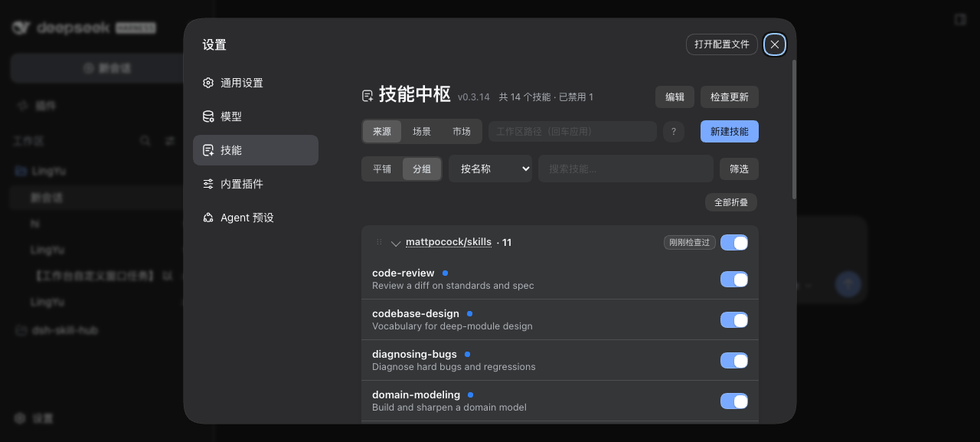
Task: Click the 编辑 button
Action: [x=675, y=97]
